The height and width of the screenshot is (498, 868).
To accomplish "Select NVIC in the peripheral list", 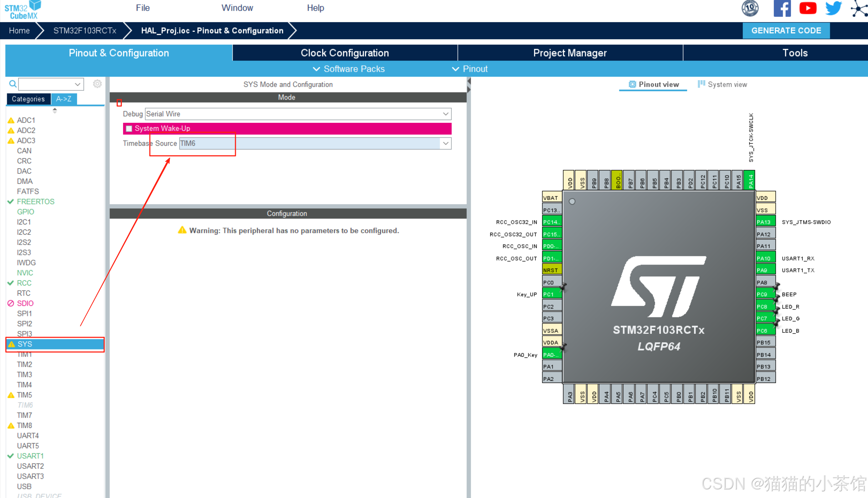I will coord(25,273).
